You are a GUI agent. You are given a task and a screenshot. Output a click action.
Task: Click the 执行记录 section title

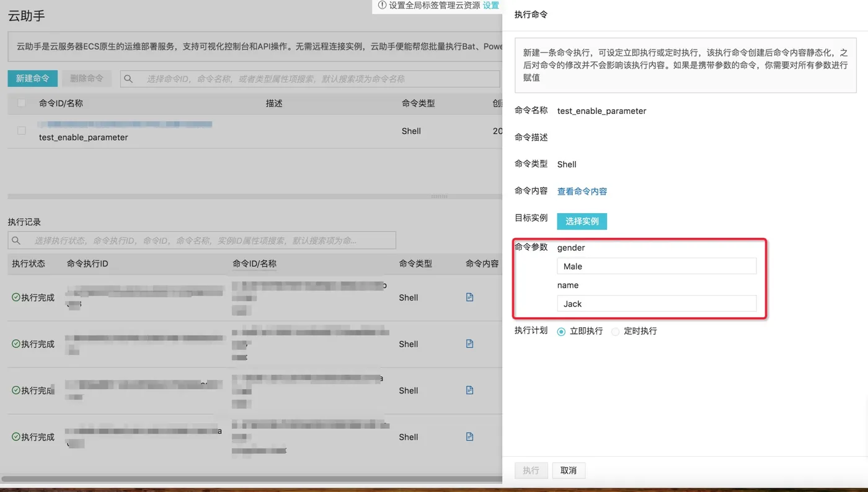coord(24,222)
